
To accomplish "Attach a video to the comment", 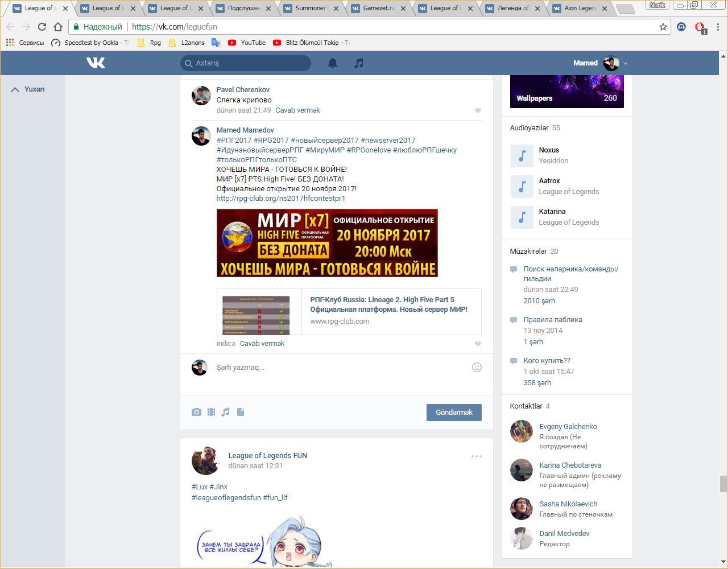I will click(x=211, y=412).
